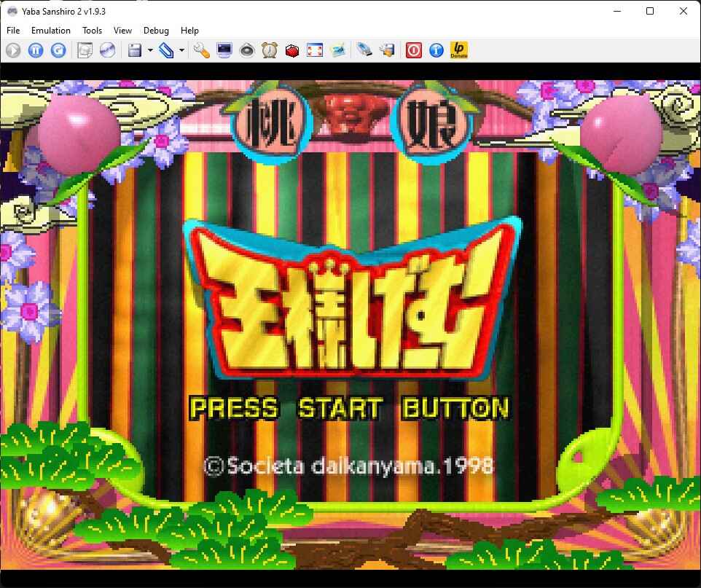This screenshot has width=701, height=588.
Task: Expand the Load State dropdown arrow
Action: (181, 50)
